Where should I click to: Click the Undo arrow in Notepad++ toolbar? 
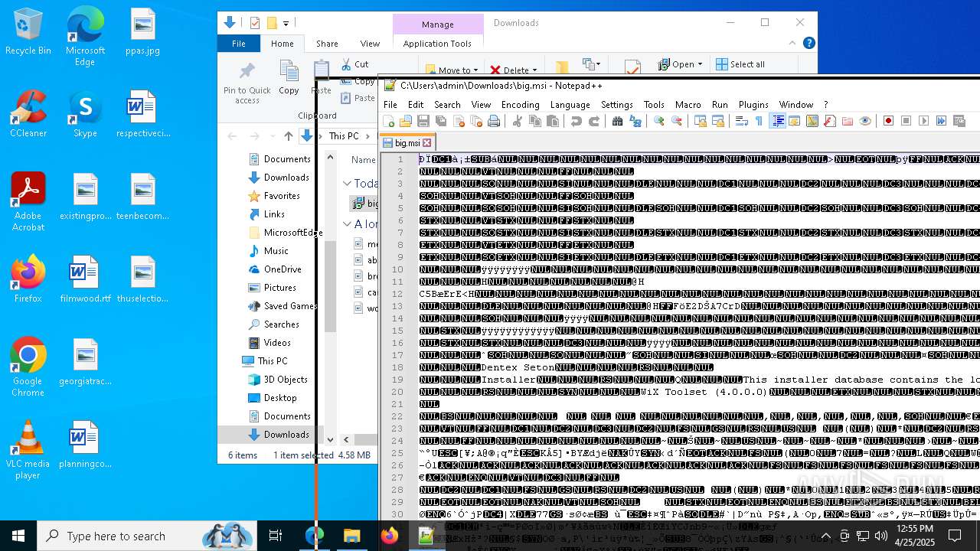(577, 121)
